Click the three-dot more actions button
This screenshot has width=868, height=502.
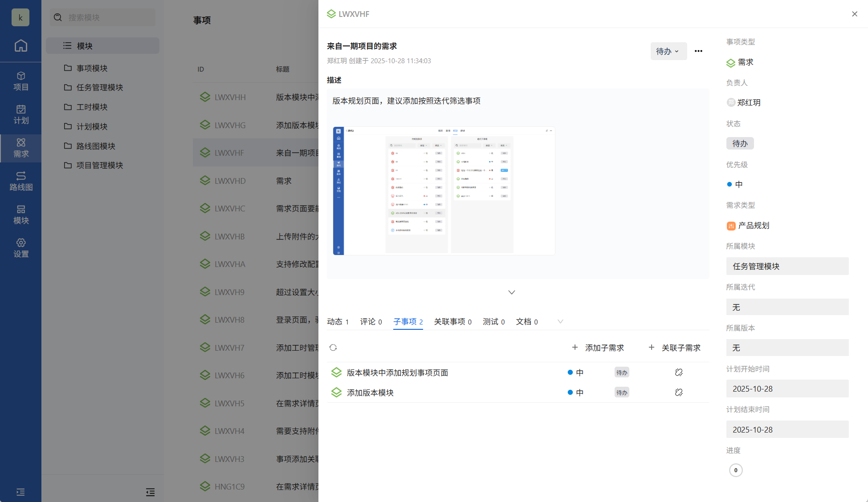tap(698, 51)
